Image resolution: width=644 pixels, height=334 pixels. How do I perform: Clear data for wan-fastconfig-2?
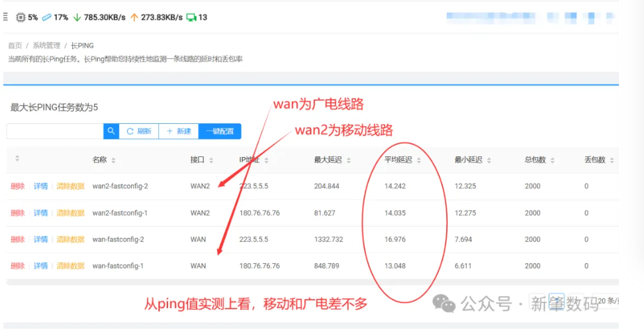pos(70,239)
